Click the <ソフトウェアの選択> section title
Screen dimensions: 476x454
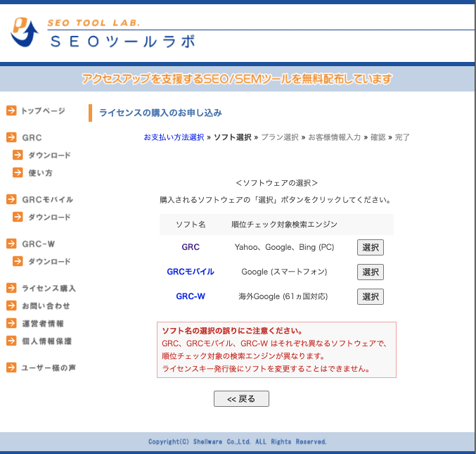(x=276, y=183)
